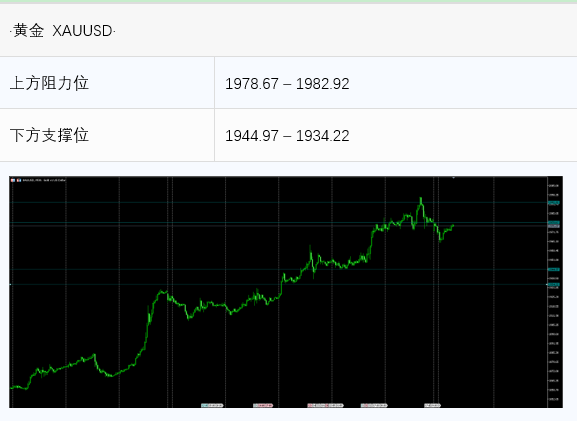
Task: Select the resistance value 1978.67 – 1982.92
Action: tap(287, 84)
